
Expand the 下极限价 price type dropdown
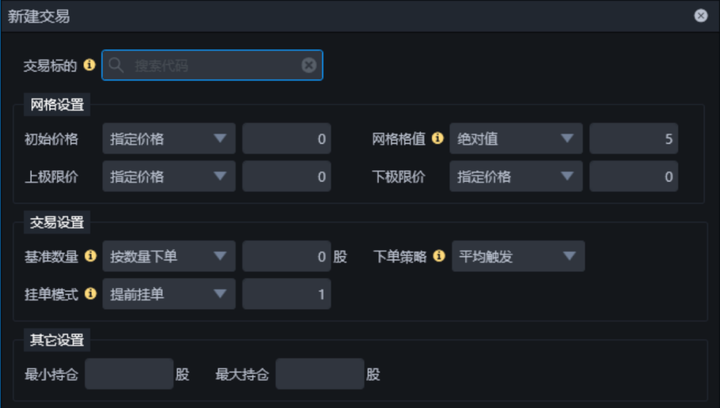(x=516, y=176)
